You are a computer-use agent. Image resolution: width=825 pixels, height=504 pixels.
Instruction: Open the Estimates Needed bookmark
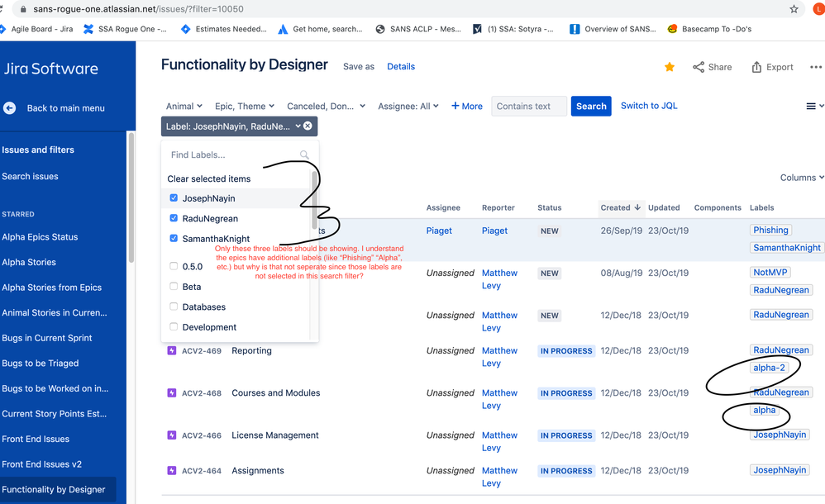pos(224,29)
